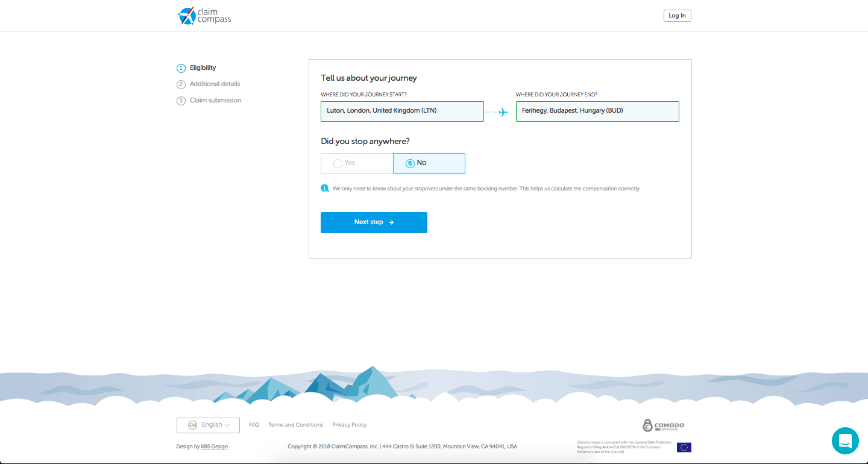Open the chat support widget

click(x=844, y=440)
